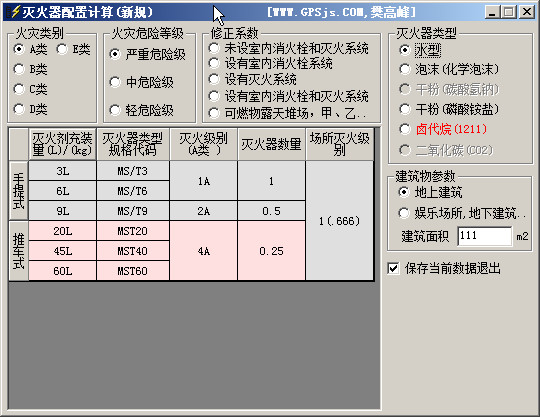Click the MST40 cell
This screenshot has height=417, width=540.
click(x=133, y=251)
